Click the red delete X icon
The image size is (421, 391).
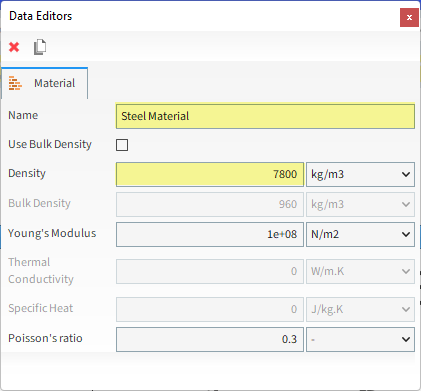14,47
